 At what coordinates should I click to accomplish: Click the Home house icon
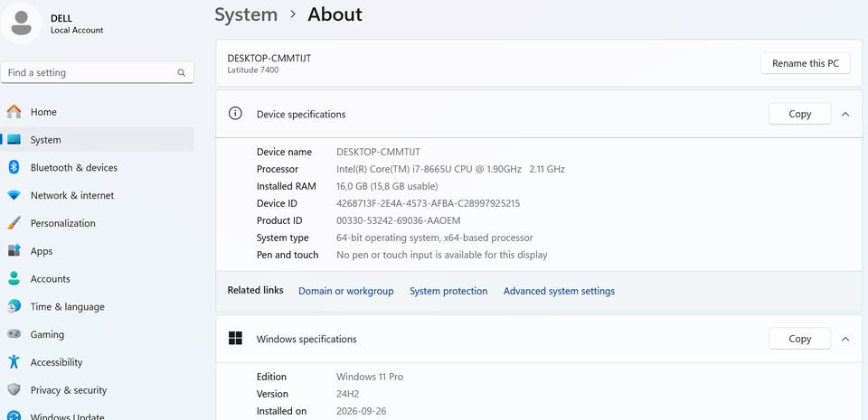(14, 112)
